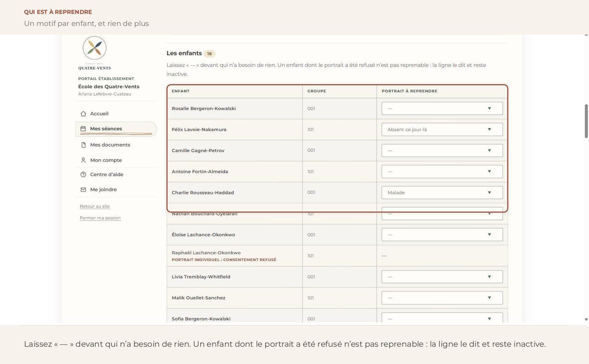
Task: Click the name Félix Lavoie-Nakamura
Action: coord(199,130)
